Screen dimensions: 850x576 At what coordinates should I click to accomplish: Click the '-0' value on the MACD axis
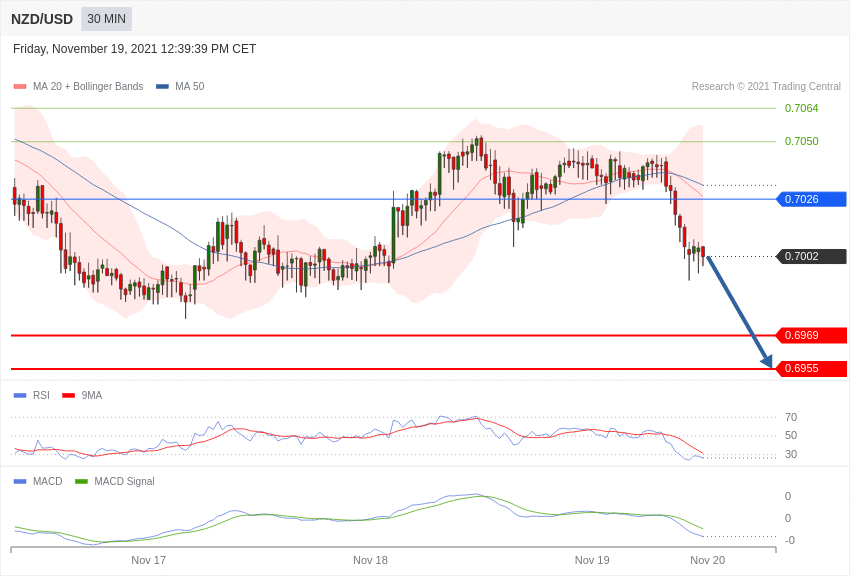click(x=790, y=540)
